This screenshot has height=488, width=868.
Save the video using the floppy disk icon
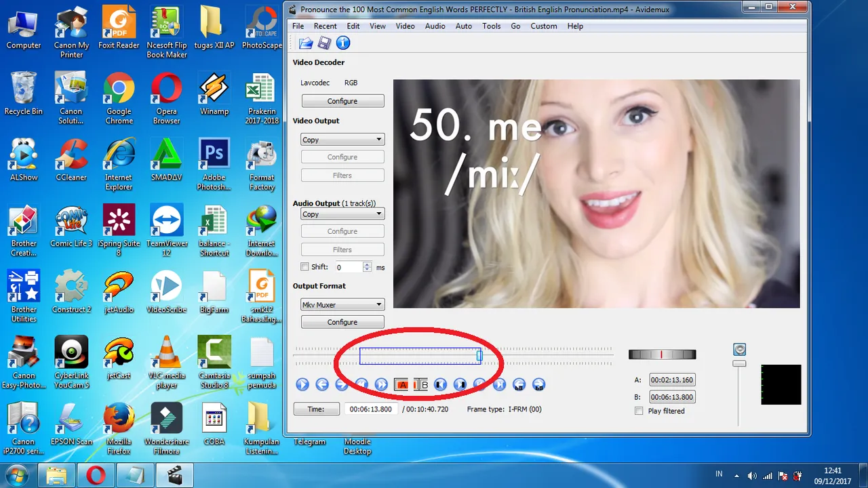point(324,43)
